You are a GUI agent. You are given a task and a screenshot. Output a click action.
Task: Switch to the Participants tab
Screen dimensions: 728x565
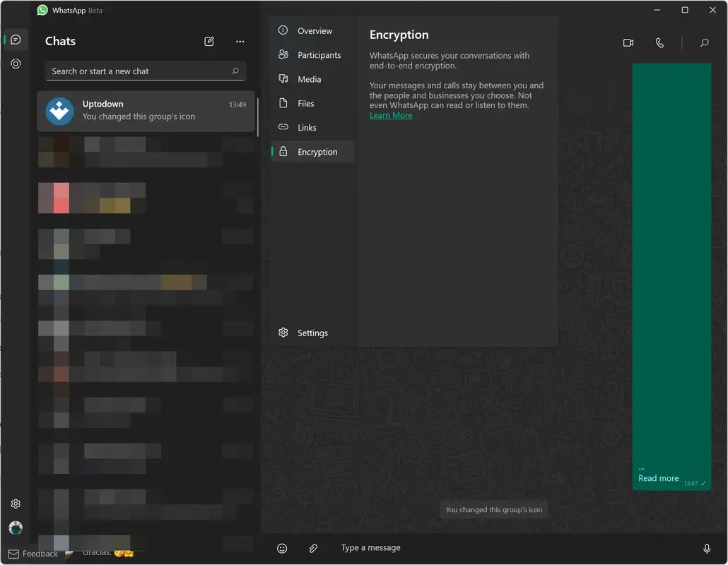tap(311, 54)
